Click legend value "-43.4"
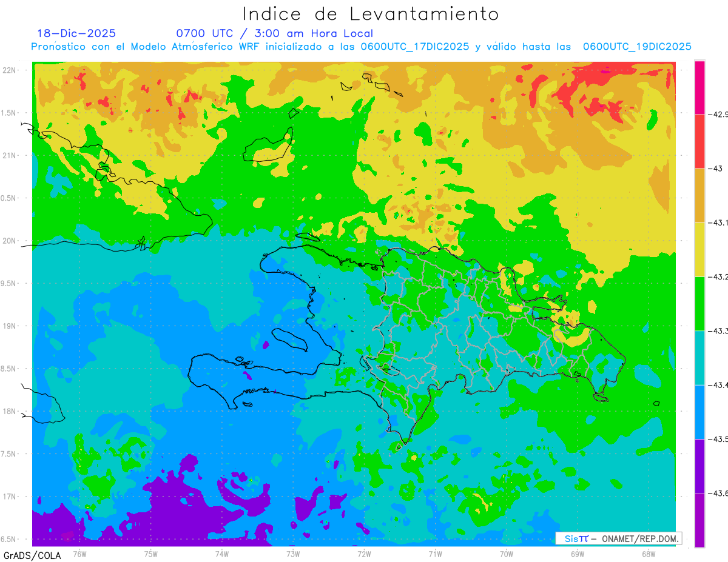The height and width of the screenshot is (562, 728). [x=718, y=385]
